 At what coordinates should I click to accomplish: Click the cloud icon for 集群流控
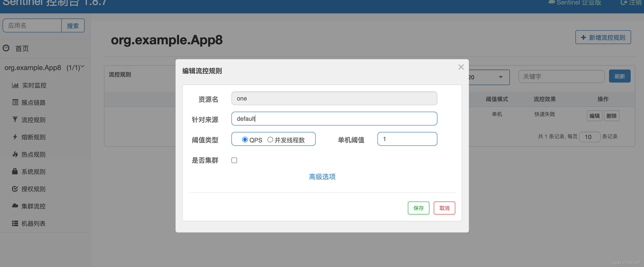click(x=15, y=206)
